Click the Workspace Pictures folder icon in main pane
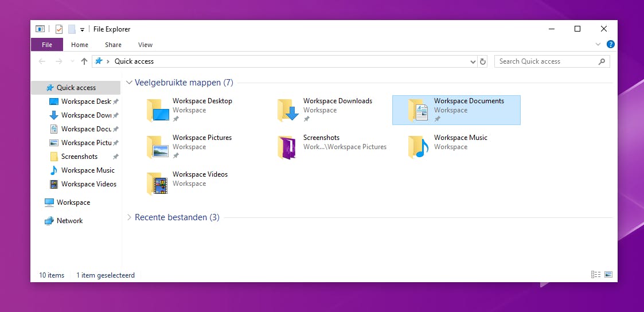 click(x=158, y=147)
